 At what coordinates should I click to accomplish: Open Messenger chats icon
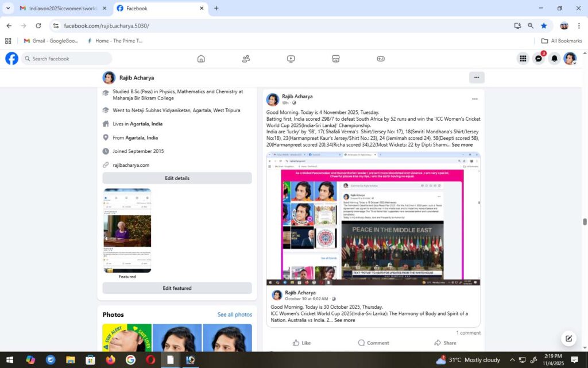tap(539, 59)
